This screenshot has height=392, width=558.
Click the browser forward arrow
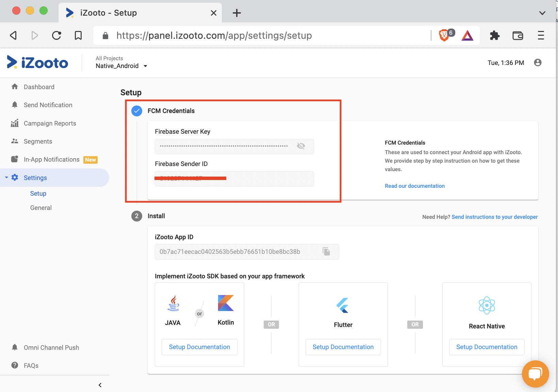[35, 35]
